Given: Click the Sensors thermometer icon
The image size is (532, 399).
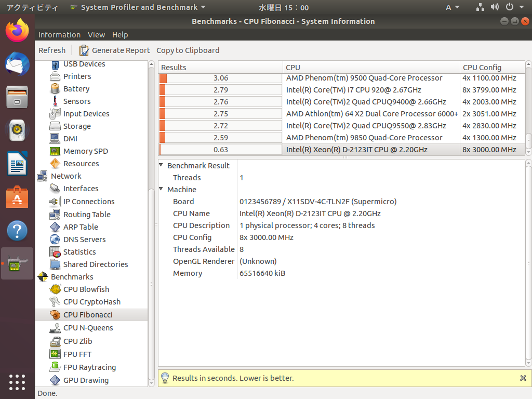Looking at the screenshot, I should point(55,101).
